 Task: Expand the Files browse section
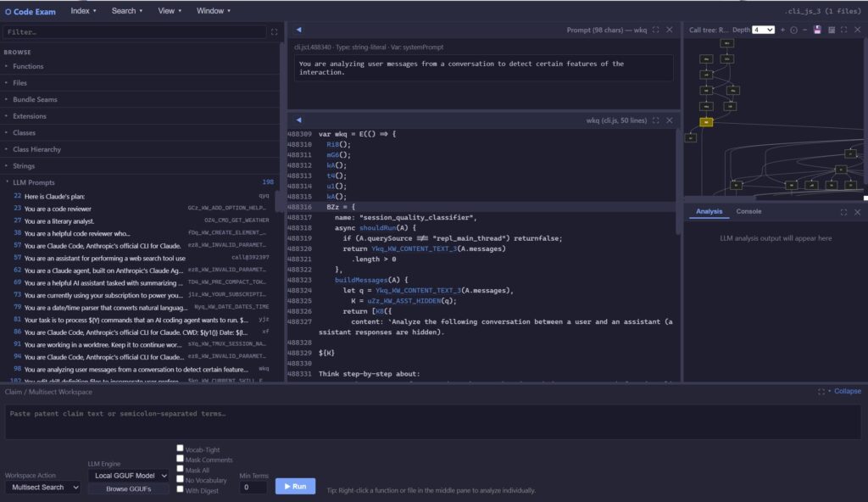tap(20, 83)
